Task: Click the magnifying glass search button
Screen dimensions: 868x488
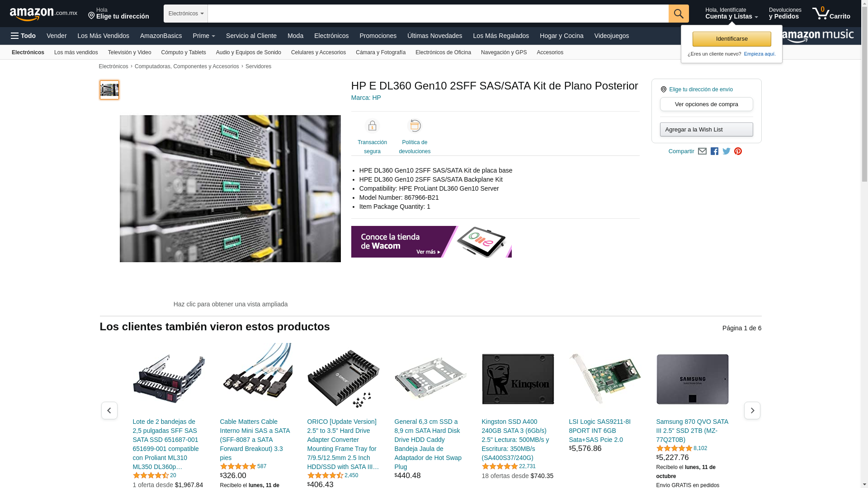Action: 678,14
